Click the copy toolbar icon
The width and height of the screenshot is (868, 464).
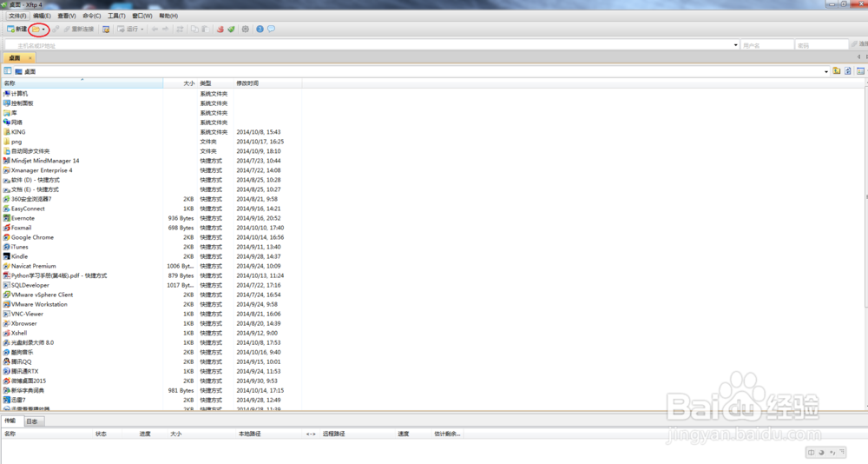pos(194,29)
